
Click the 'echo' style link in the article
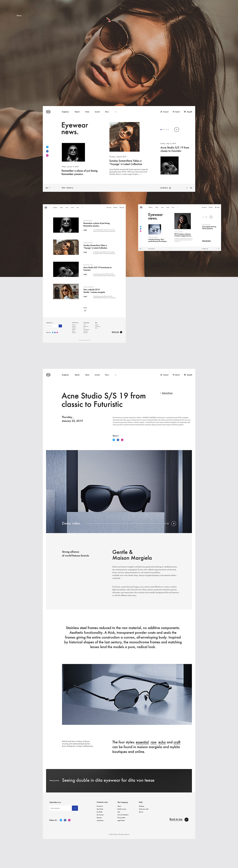click(x=162, y=742)
